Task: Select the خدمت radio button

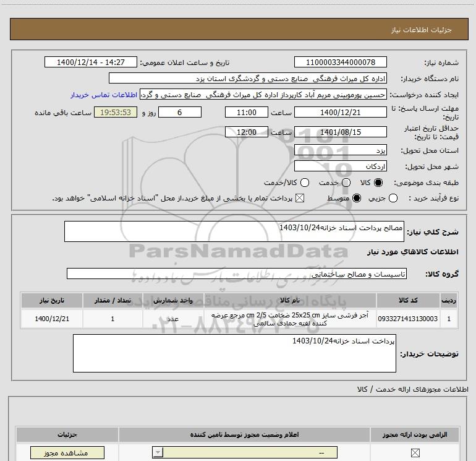Action: click(x=346, y=183)
